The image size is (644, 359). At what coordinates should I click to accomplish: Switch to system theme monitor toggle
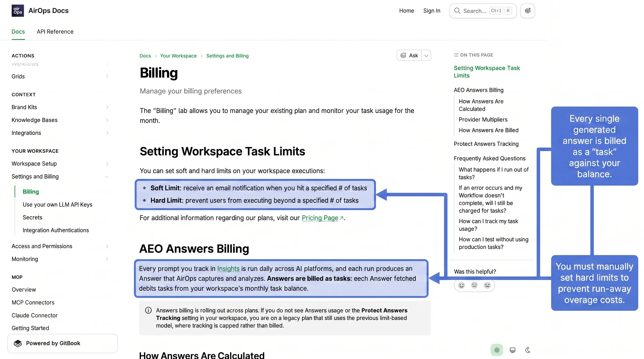point(512,350)
